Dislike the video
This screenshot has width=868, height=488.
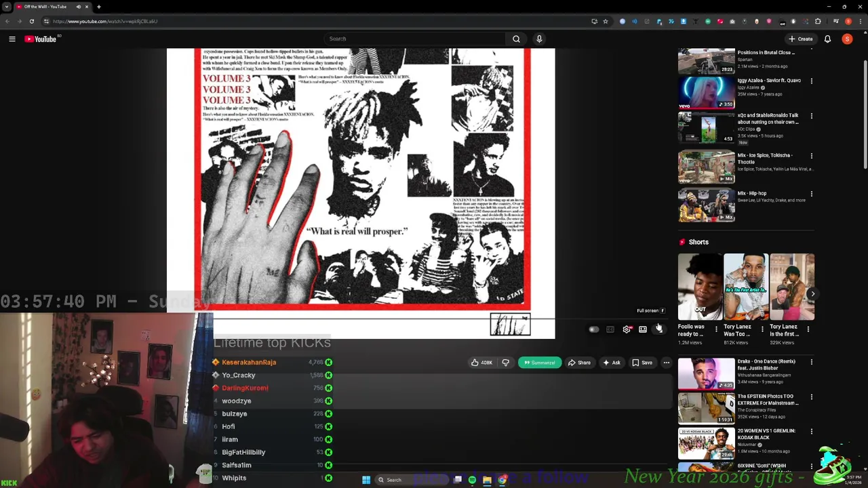(x=505, y=363)
